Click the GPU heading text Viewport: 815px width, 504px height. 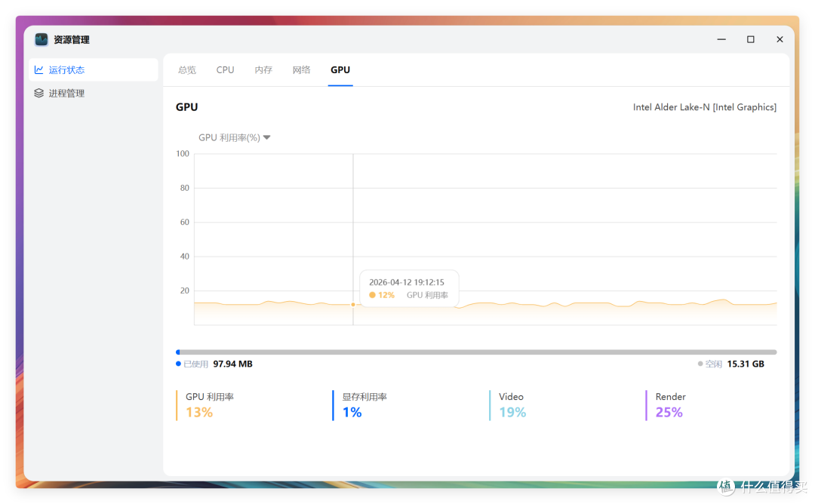coord(186,107)
